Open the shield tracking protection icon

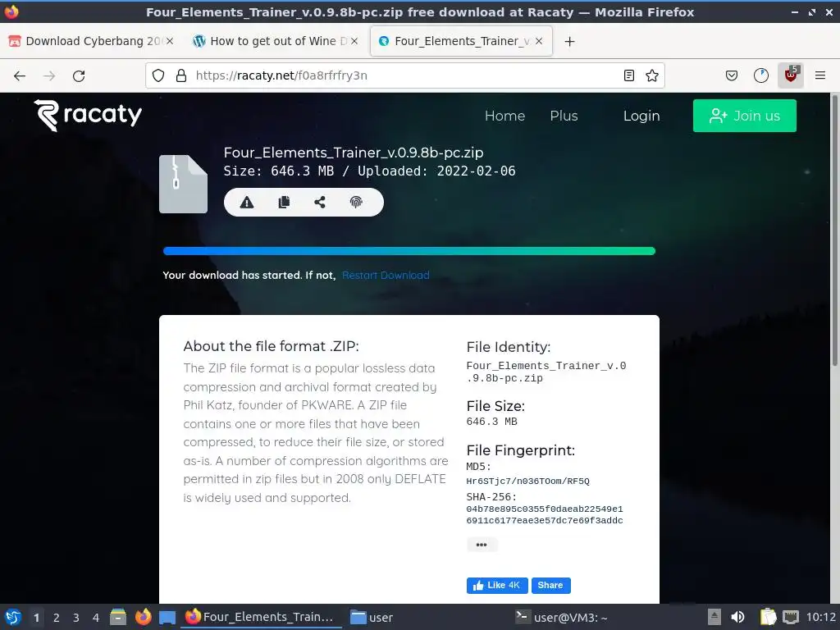pos(158,75)
